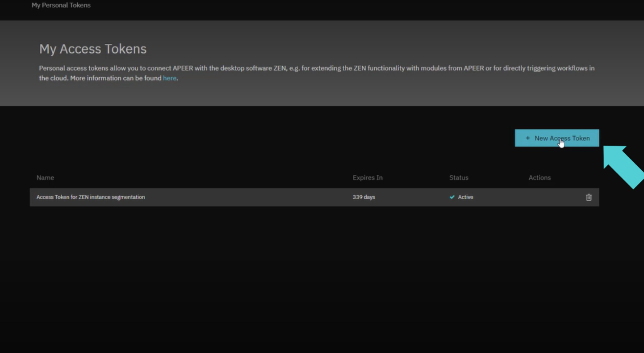
Task: Click the plus icon on New Access Token
Action: pos(527,138)
